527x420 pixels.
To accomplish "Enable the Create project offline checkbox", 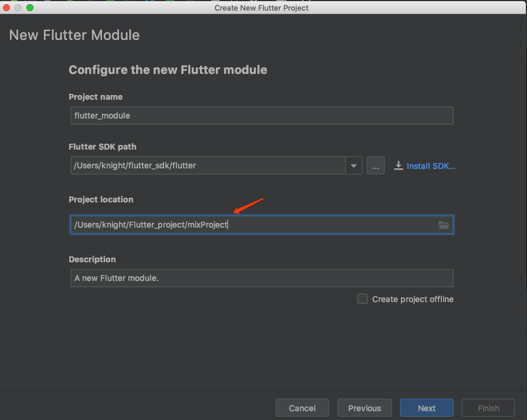I will tap(362, 299).
